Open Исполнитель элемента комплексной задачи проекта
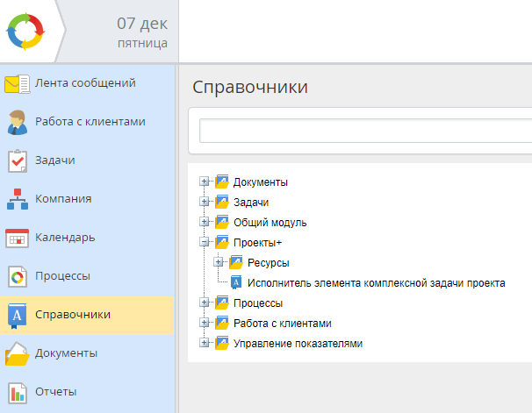532x413 pixels. point(376,283)
